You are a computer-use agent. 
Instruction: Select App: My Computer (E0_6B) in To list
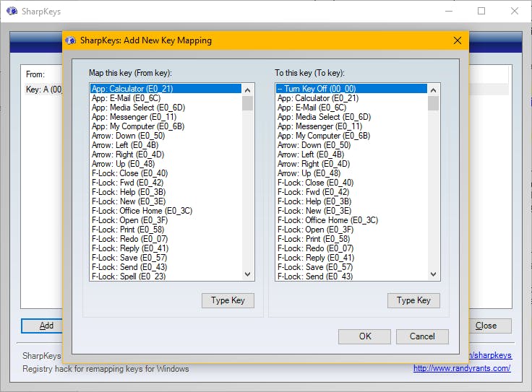[351, 136]
